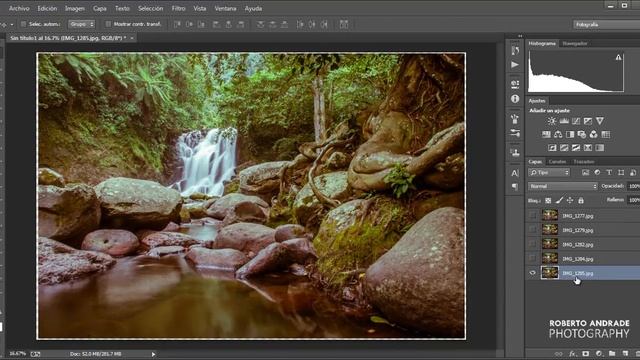Open the Imagen menu
640x360 pixels.
coord(75,8)
